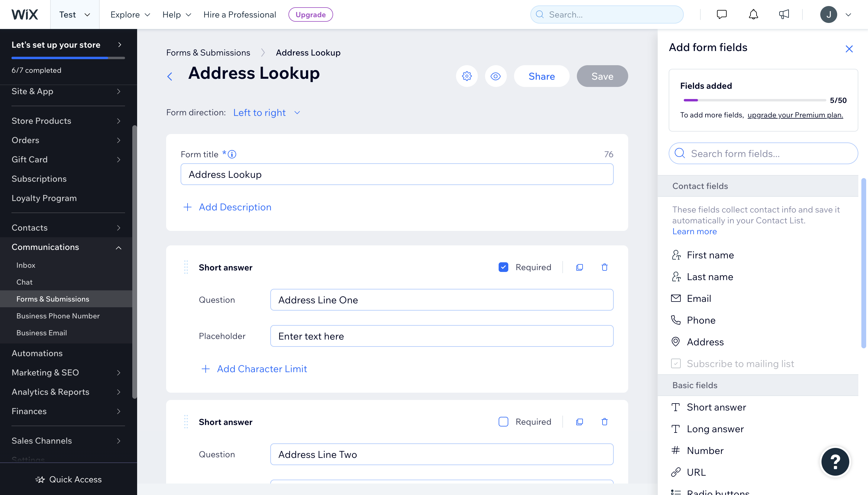868x495 pixels.
Task: Delete the Address Line Two field
Action: 604,422
